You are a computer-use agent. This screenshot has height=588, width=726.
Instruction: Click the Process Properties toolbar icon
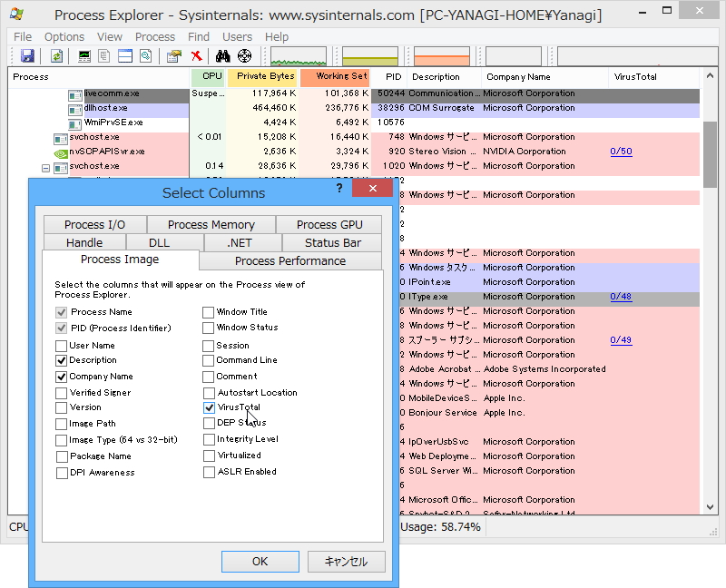[172, 56]
